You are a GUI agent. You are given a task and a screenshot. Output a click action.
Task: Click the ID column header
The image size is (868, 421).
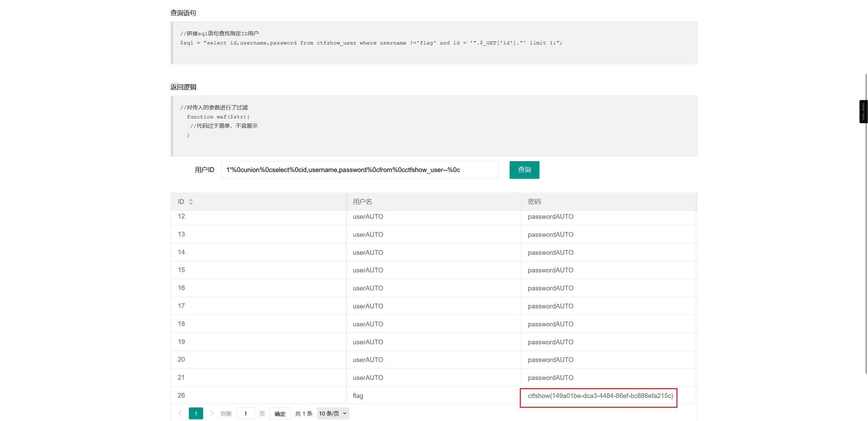(181, 202)
